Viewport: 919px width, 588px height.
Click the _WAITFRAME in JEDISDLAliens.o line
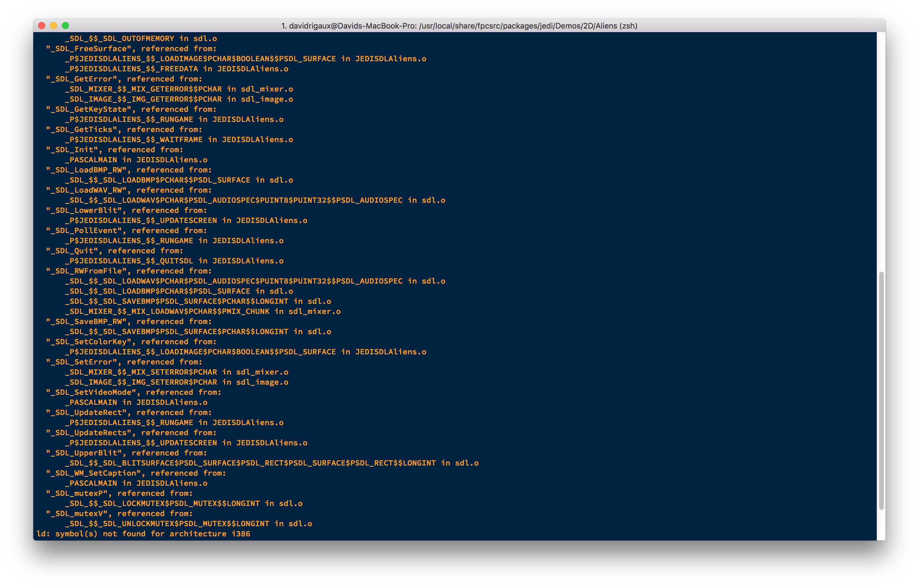179,140
